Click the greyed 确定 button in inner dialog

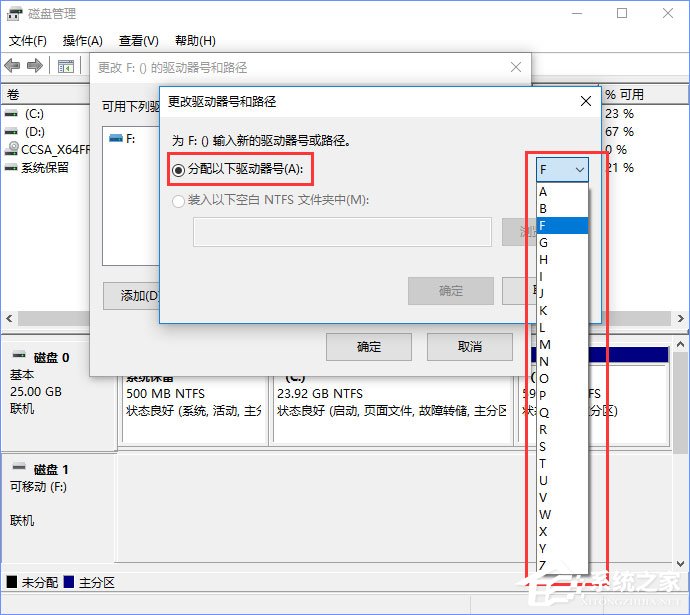click(451, 291)
